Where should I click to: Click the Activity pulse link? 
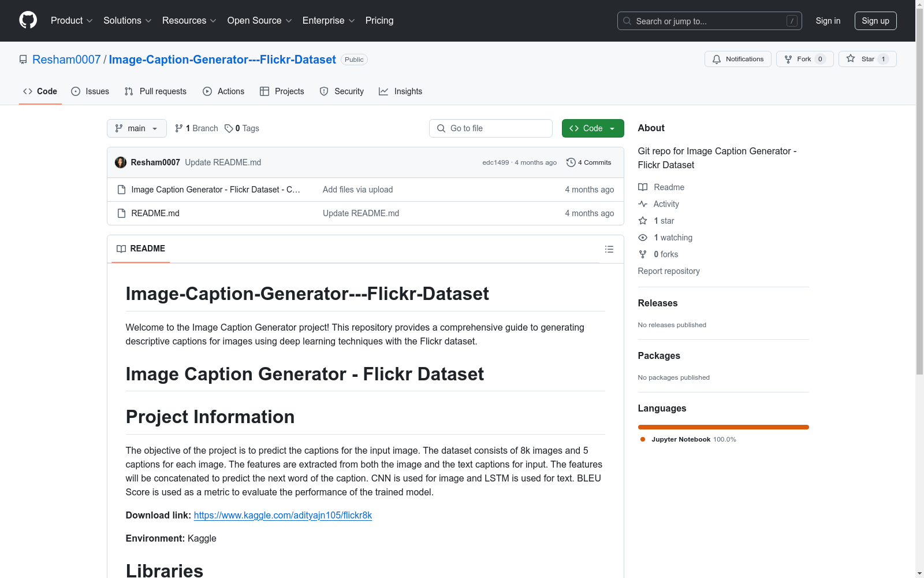pyautogui.click(x=666, y=204)
